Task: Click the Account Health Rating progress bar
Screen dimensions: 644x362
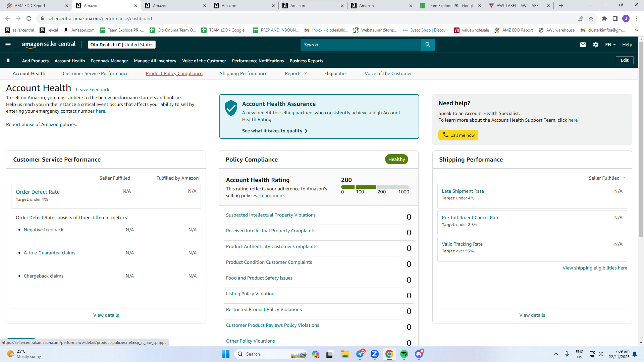Action: [x=375, y=187]
